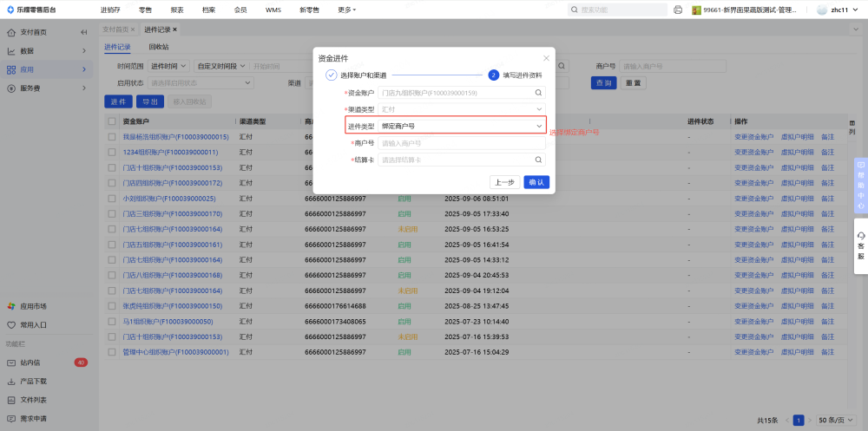This screenshot has height=431, width=868.
Task: Click search icon in 结算卡 field
Action: click(538, 160)
